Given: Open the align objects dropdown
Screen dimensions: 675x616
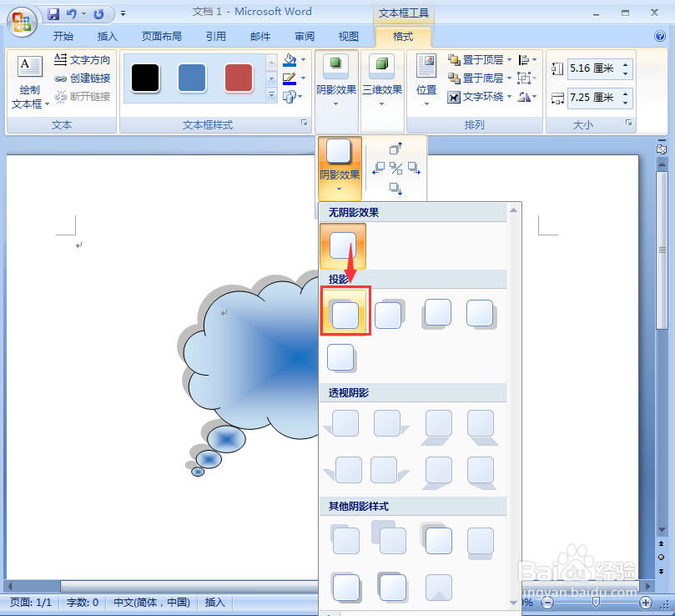Looking at the screenshot, I should [527, 60].
